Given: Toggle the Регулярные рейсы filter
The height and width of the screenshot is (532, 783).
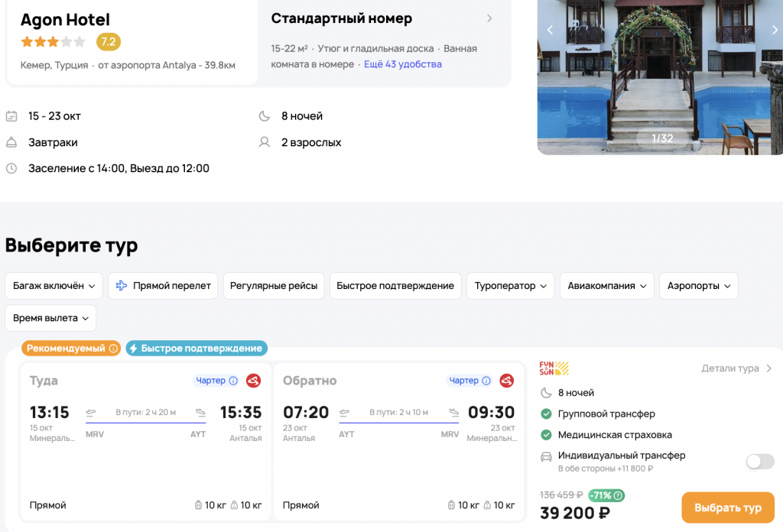Looking at the screenshot, I should pos(274,286).
